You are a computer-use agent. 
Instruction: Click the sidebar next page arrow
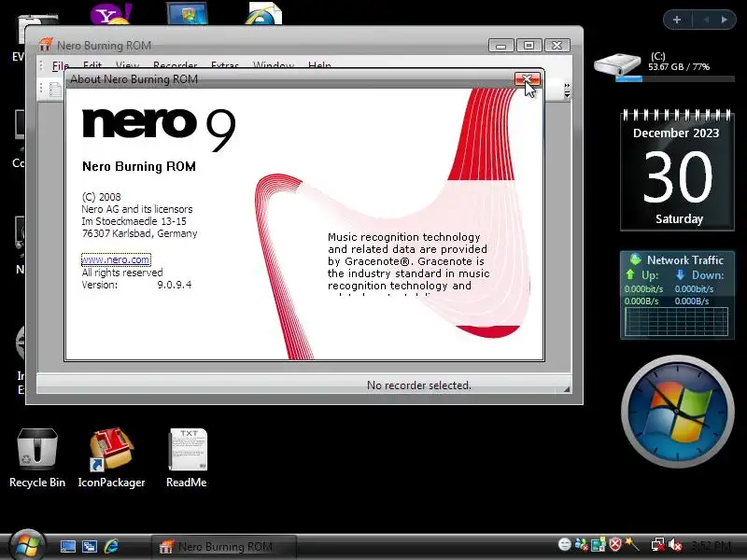725,20
